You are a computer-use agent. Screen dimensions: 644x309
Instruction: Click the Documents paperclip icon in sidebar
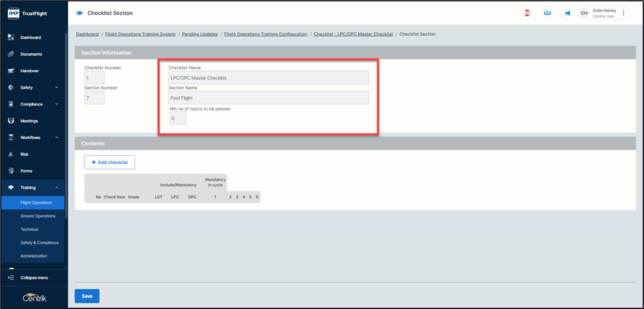[x=11, y=54]
